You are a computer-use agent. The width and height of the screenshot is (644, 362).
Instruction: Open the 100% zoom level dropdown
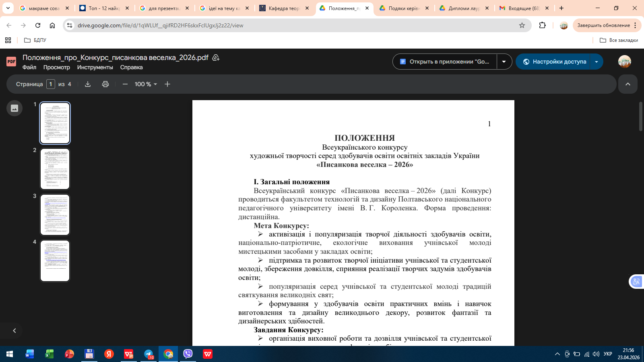pos(146,84)
